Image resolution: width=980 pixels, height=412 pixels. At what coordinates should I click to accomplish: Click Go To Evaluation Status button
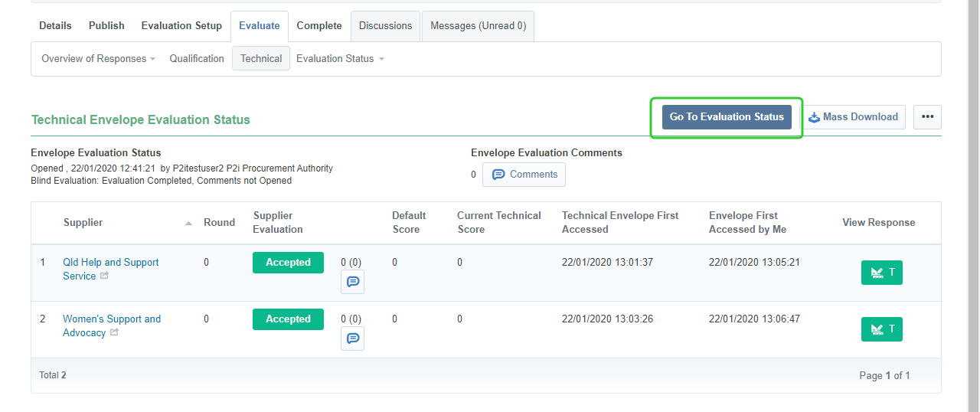727,117
